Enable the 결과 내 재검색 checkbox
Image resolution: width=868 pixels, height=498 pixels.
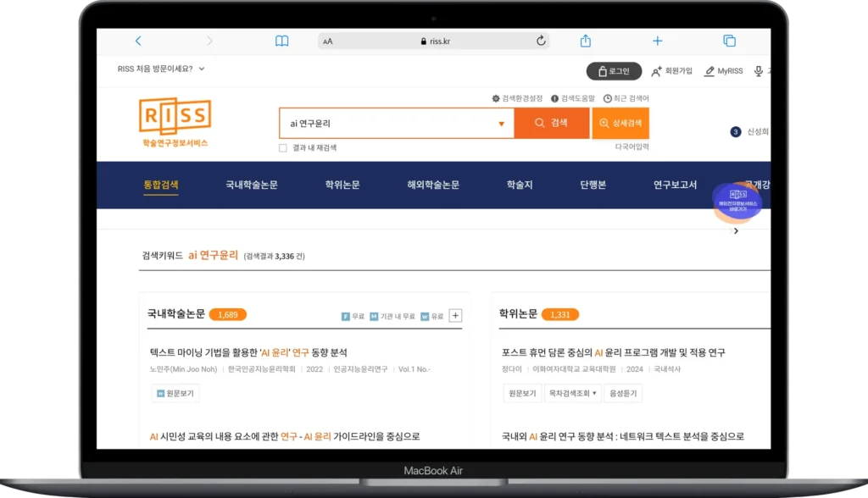point(283,147)
